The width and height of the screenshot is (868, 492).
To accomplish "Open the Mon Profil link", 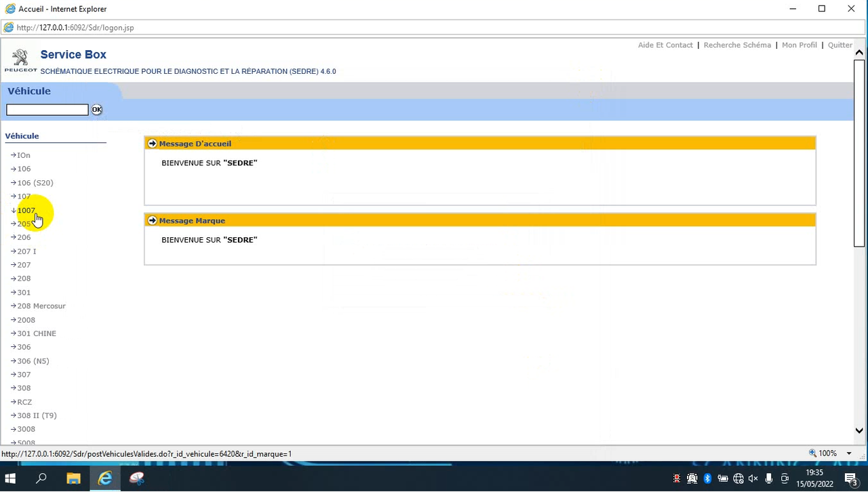I will (800, 45).
